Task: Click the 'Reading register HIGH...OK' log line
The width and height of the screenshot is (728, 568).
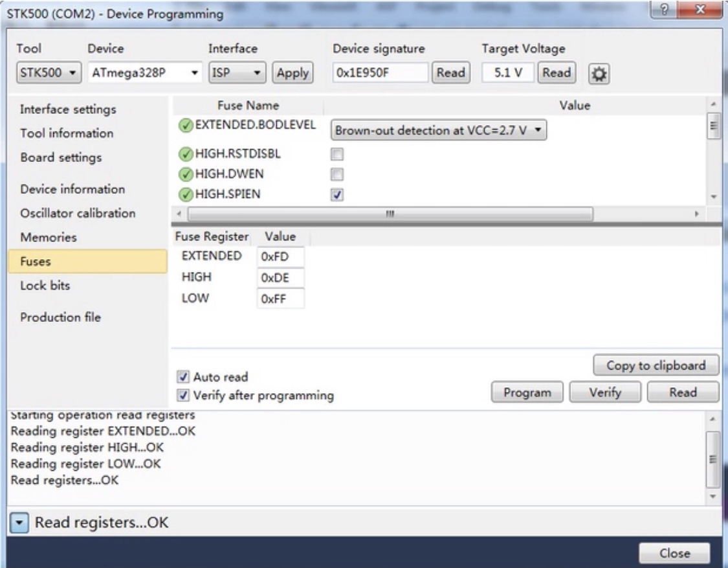Action: pos(87,447)
